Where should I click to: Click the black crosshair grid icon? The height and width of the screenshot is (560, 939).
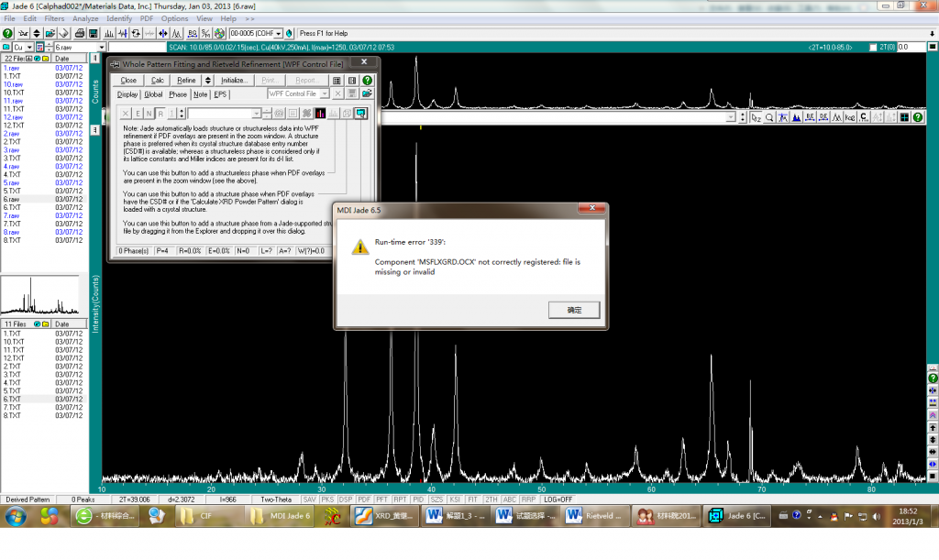coord(904,118)
